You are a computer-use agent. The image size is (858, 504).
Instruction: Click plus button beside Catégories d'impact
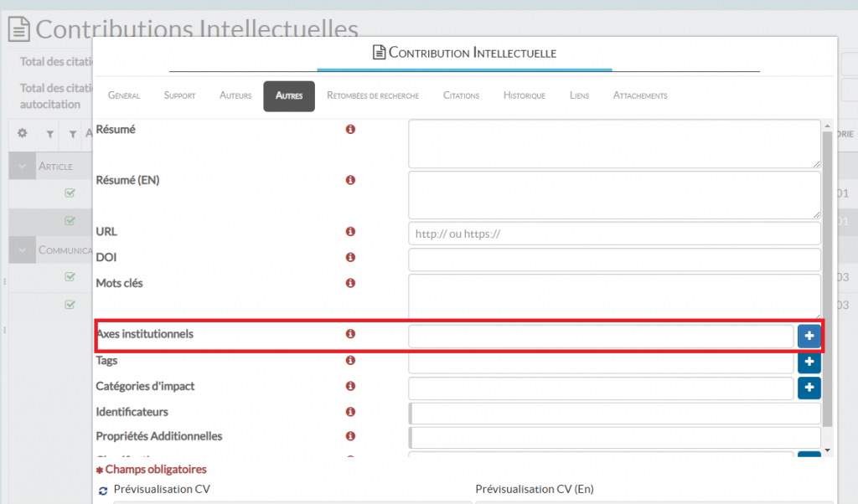tap(809, 388)
